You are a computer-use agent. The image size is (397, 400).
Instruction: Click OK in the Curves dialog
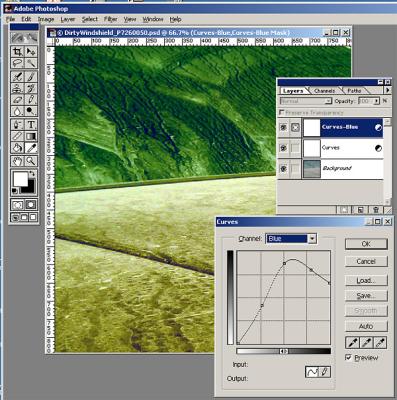pyautogui.click(x=366, y=244)
